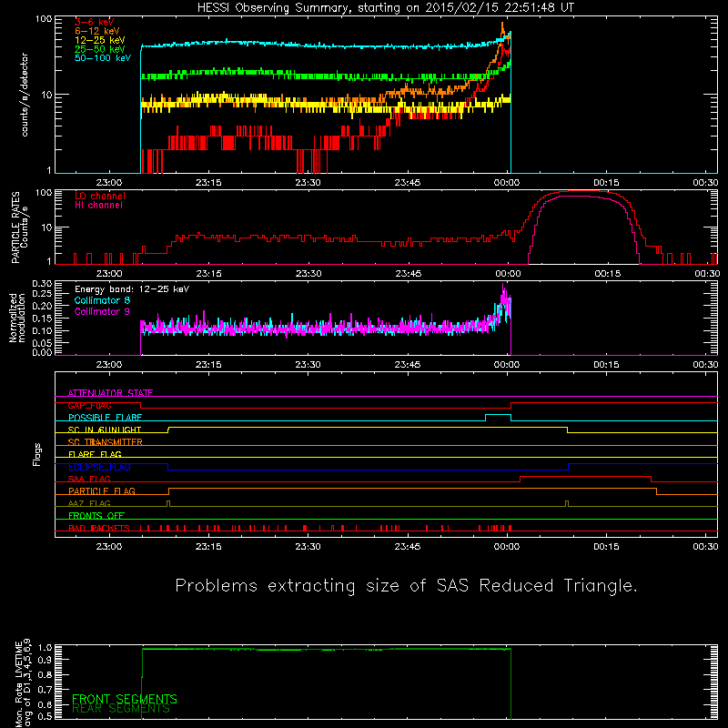
Task: Click the Mon. Rate LIVETIME axis label
Action: pyautogui.click(x=23, y=683)
